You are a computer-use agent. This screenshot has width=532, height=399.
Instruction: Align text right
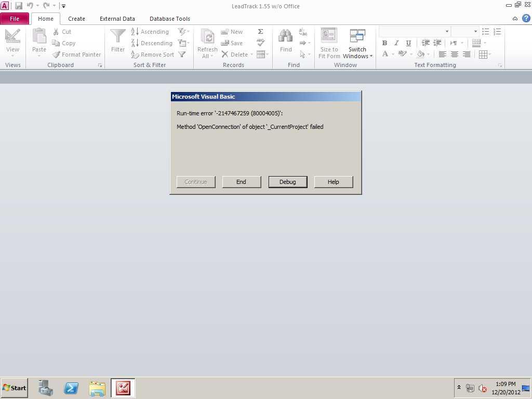click(467, 54)
